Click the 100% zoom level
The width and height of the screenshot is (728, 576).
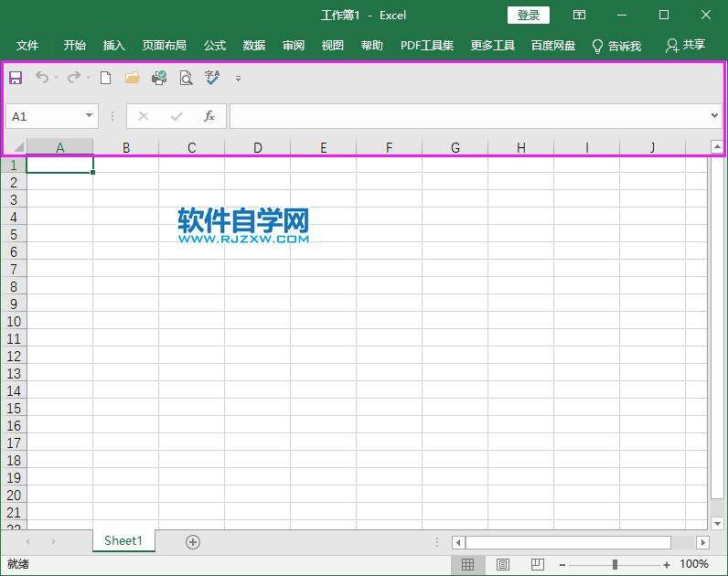pyautogui.click(x=694, y=564)
